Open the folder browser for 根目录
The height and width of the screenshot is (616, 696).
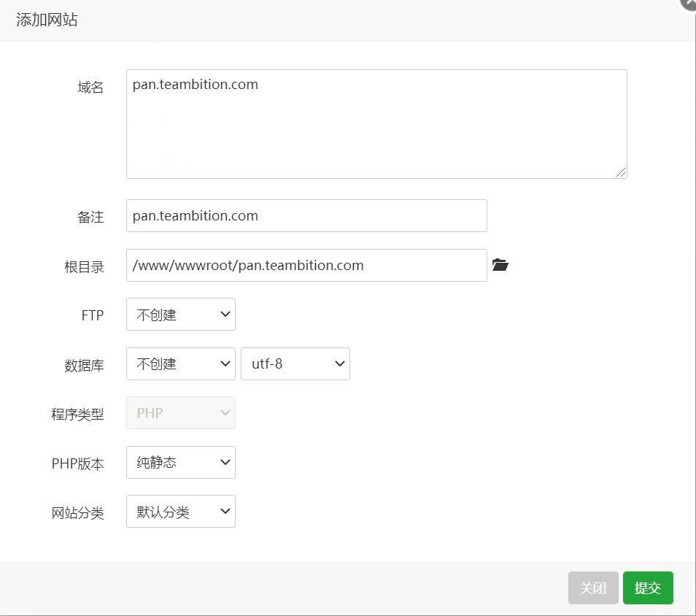[500, 265]
